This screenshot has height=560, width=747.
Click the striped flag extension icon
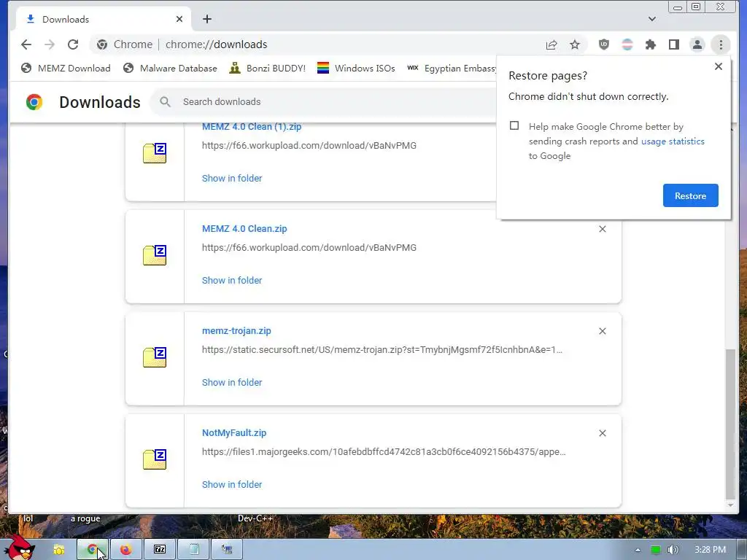pos(627,44)
